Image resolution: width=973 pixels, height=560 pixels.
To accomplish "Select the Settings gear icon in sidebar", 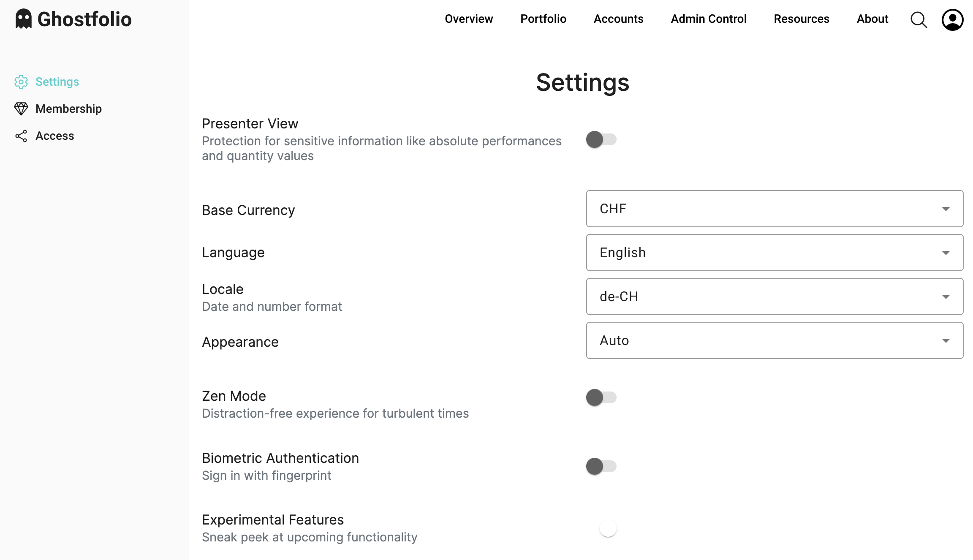I will (x=21, y=82).
